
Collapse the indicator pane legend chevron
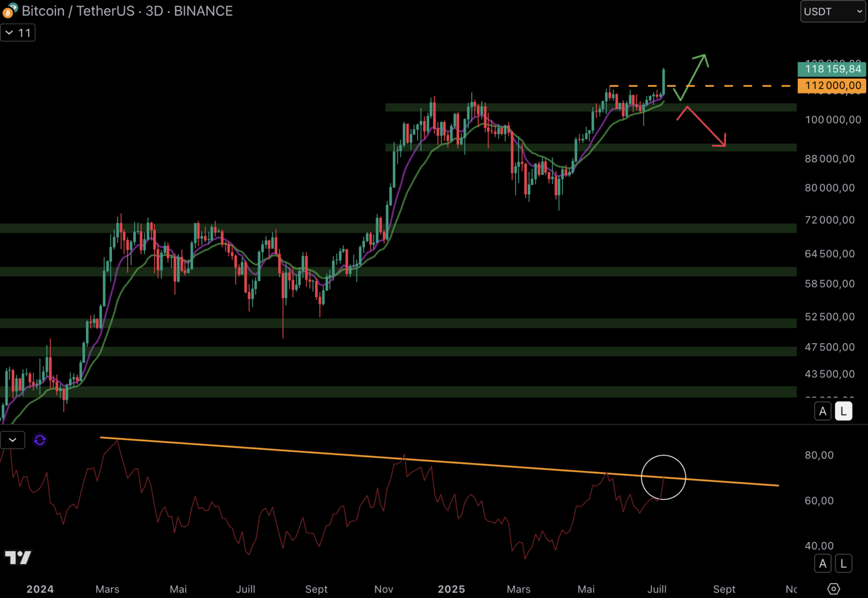click(12, 440)
